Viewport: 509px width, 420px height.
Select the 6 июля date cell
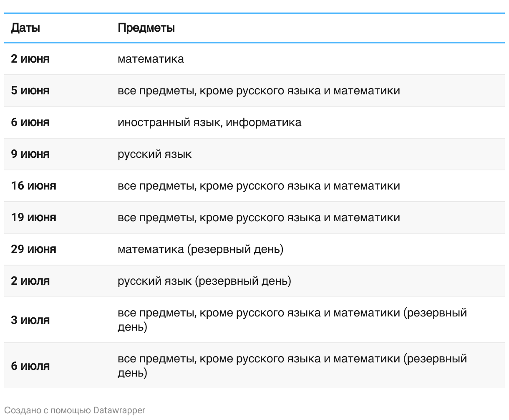click(30, 366)
